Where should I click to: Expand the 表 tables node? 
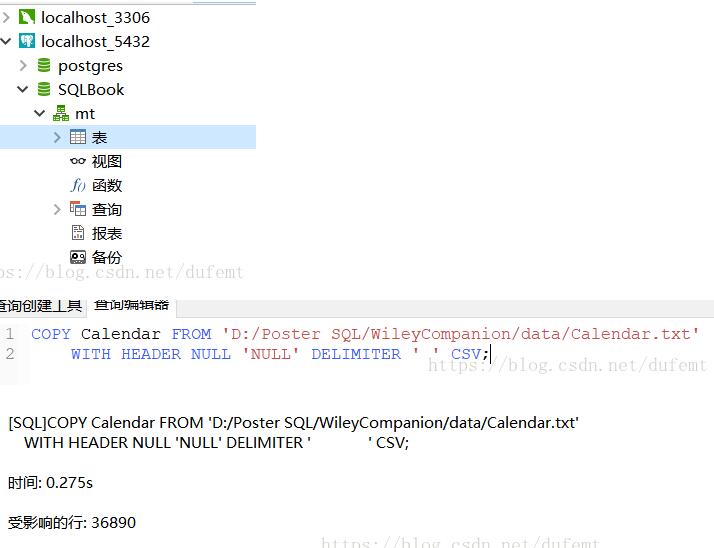click(x=57, y=137)
